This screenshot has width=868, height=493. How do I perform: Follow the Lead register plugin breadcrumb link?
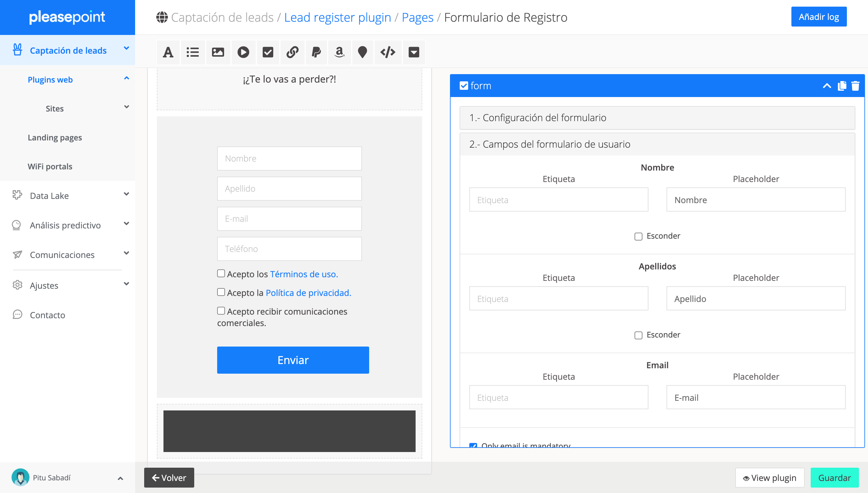pos(337,17)
